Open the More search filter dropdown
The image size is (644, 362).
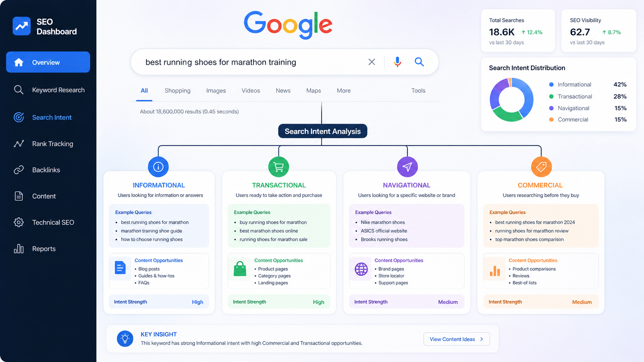(x=344, y=90)
